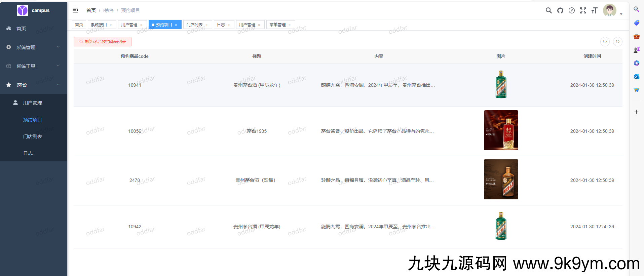This screenshot has height=276, width=644.
Task: Open the font size icon
Action: point(594,10)
